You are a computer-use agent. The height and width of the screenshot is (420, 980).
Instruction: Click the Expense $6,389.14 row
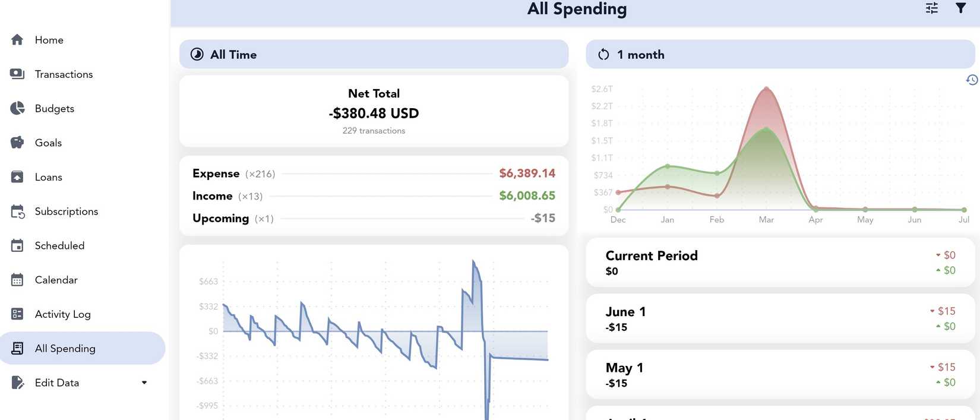click(x=374, y=173)
